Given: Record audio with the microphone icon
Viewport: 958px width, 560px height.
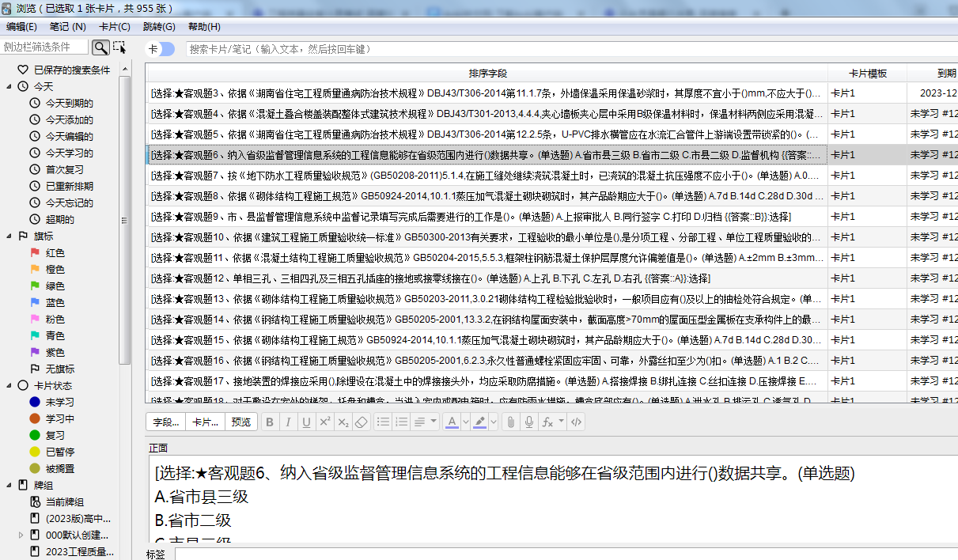Looking at the screenshot, I should click(x=529, y=422).
